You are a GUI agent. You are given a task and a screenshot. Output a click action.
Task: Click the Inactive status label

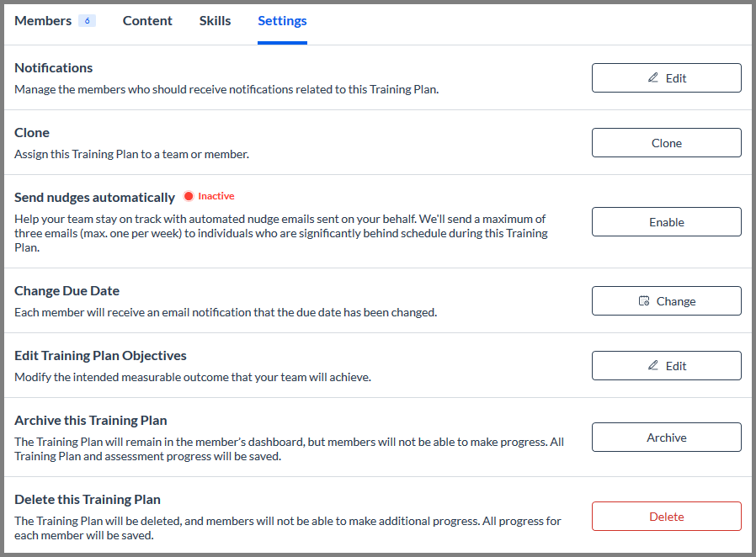[216, 196]
